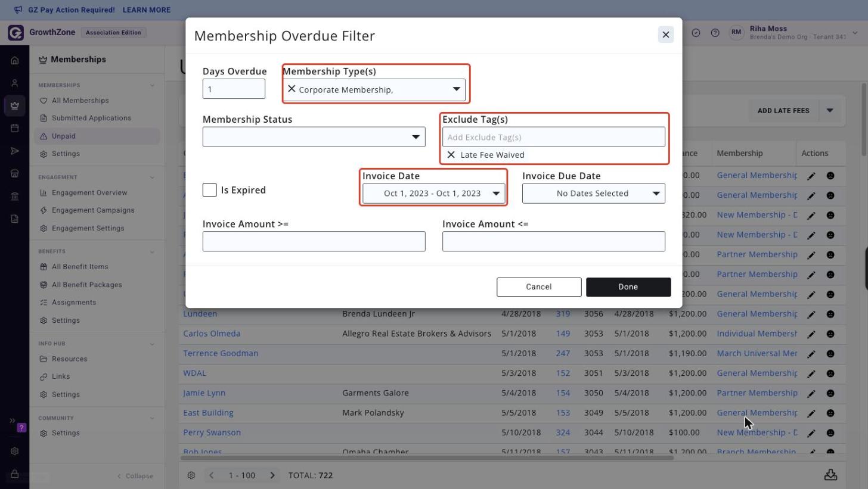Click the ADD LATE FEES button
868x489 pixels.
[x=783, y=111]
